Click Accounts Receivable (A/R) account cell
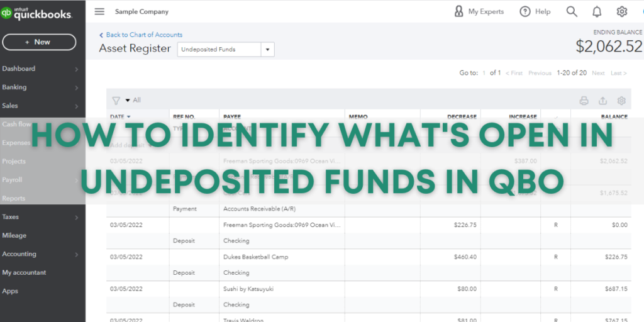This screenshot has height=322, width=644. point(260,209)
